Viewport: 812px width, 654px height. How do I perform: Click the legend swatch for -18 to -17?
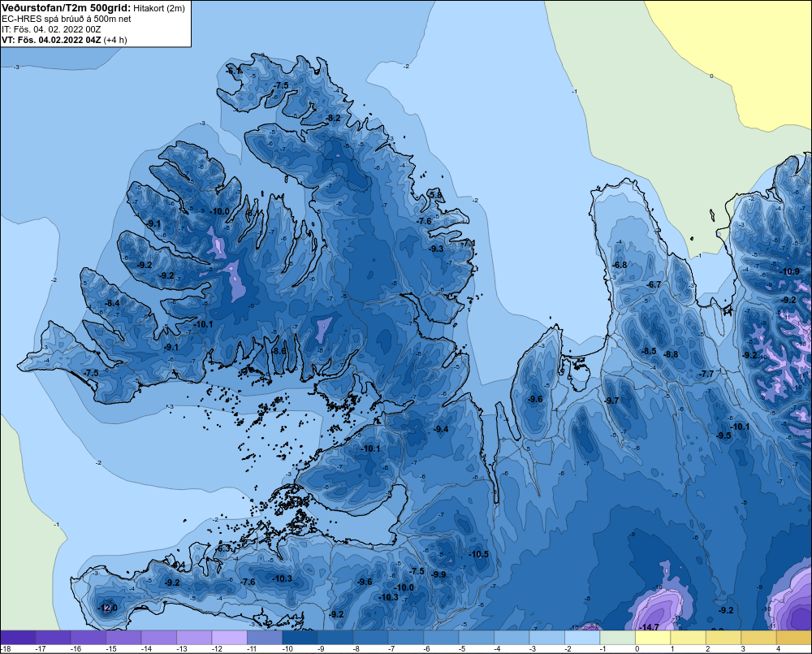click(18, 638)
